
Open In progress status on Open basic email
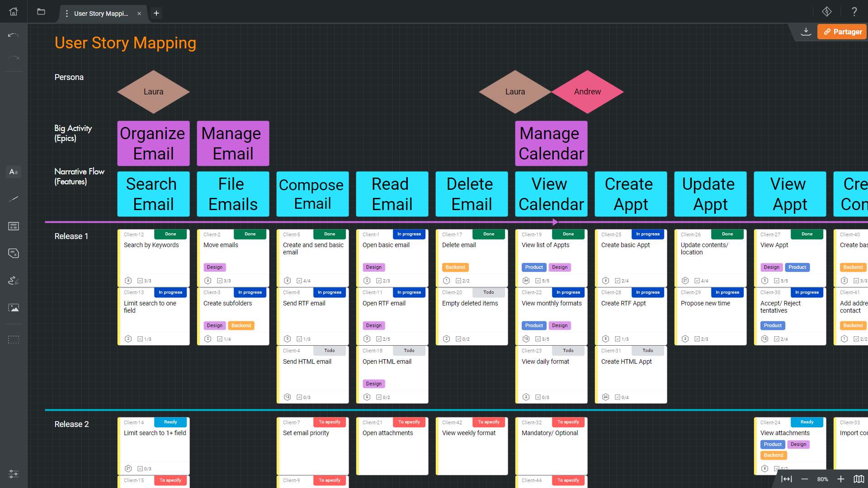click(409, 234)
